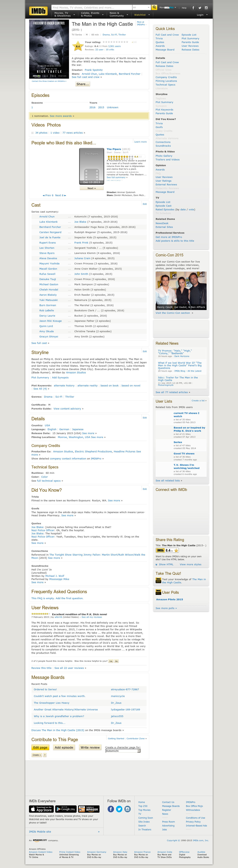Open the Login dropdown in the header

[x=202, y=15]
